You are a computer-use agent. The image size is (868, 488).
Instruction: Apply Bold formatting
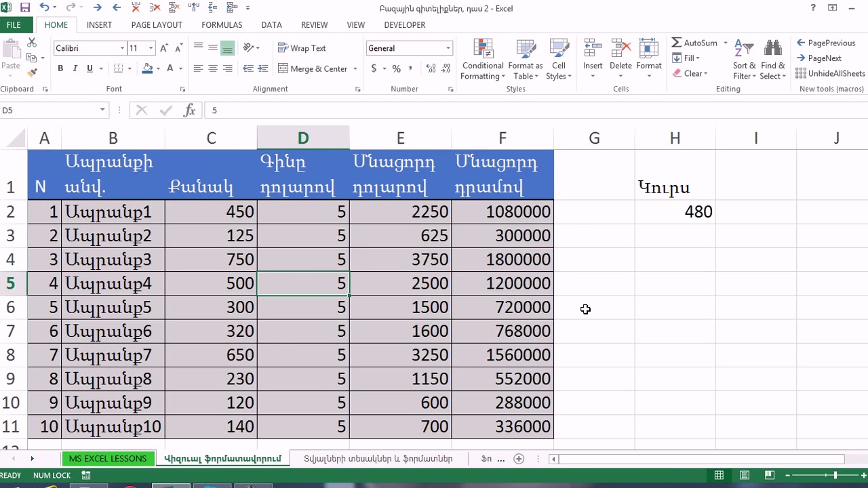[x=60, y=68]
